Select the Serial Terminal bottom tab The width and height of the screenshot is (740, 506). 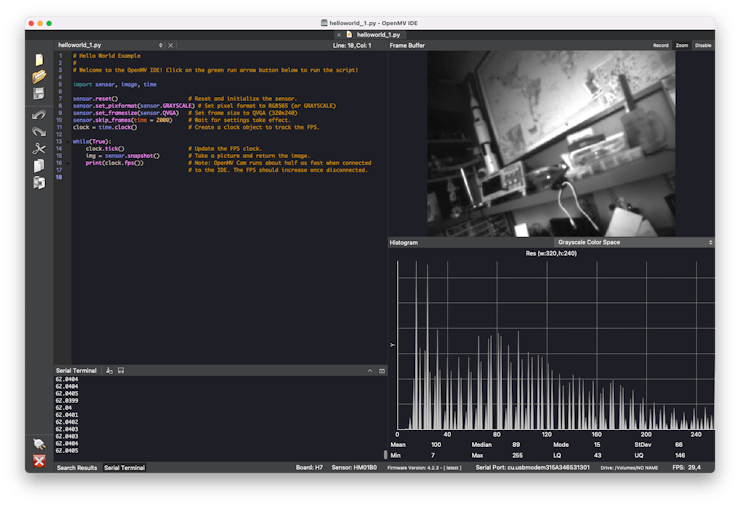(x=125, y=467)
